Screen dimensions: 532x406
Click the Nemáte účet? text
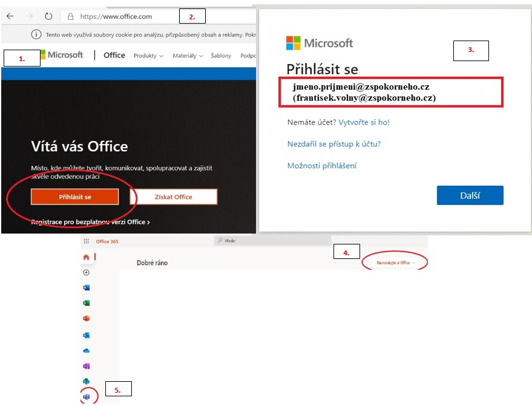(x=312, y=122)
